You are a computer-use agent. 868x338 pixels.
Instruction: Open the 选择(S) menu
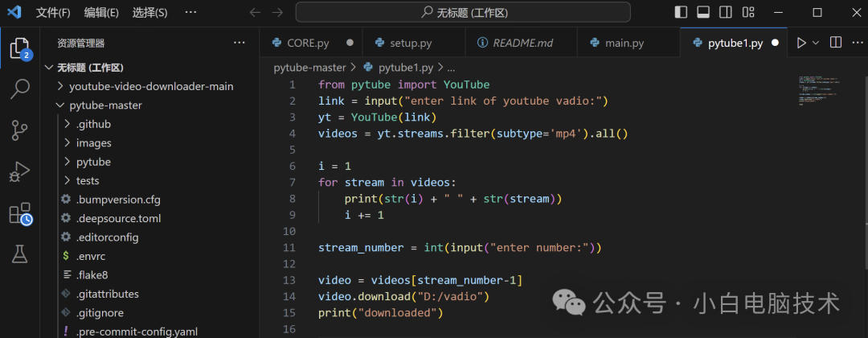tap(150, 12)
